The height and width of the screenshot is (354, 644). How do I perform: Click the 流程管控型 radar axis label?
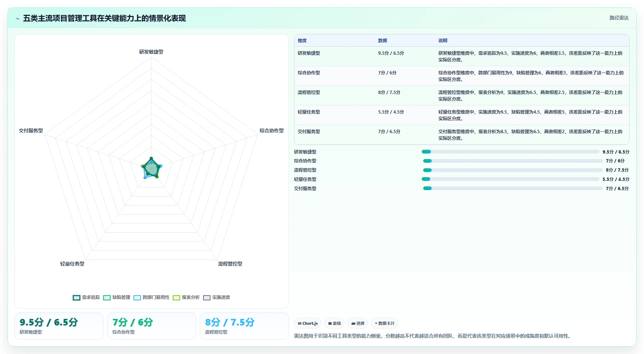click(230, 264)
